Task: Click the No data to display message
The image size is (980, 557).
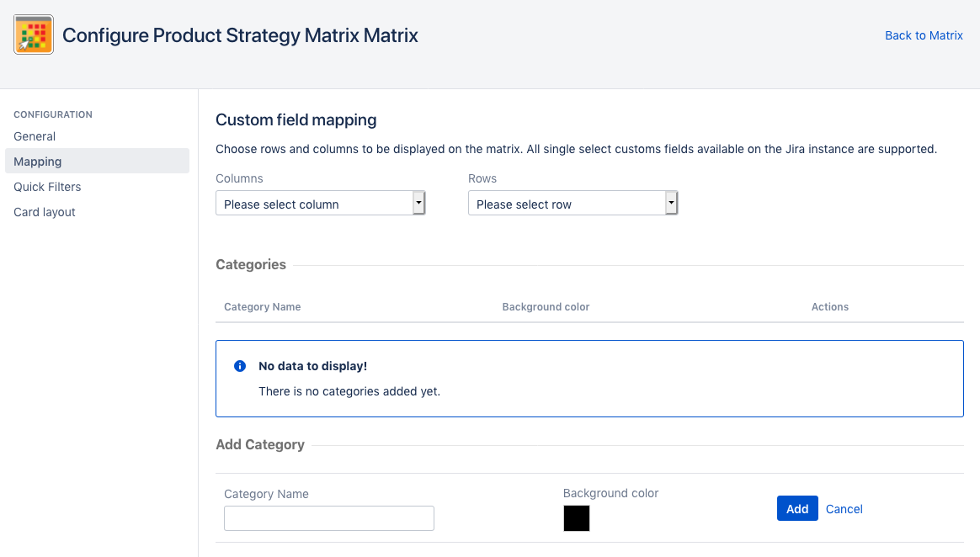Action: point(312,366)
